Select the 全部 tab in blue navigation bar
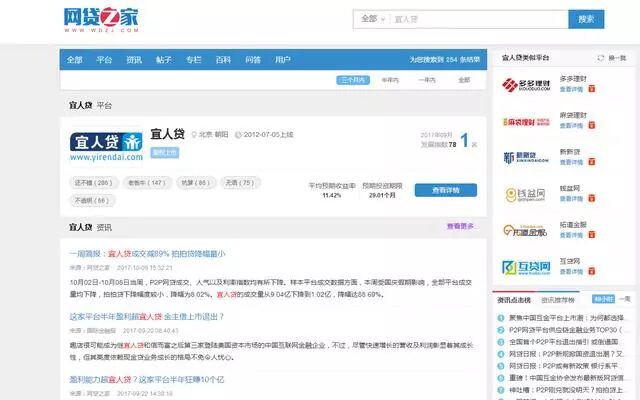 tap(75, 60)
